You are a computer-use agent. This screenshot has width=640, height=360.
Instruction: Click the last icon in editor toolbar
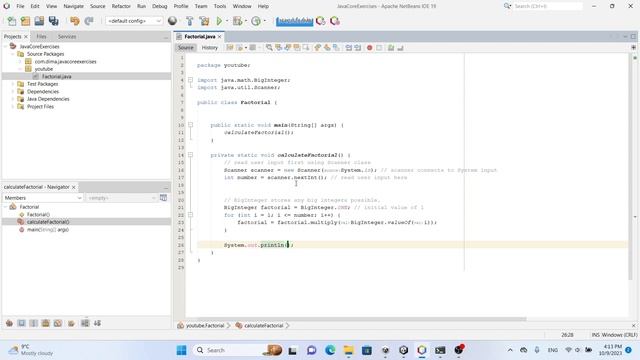coord(400,48)
